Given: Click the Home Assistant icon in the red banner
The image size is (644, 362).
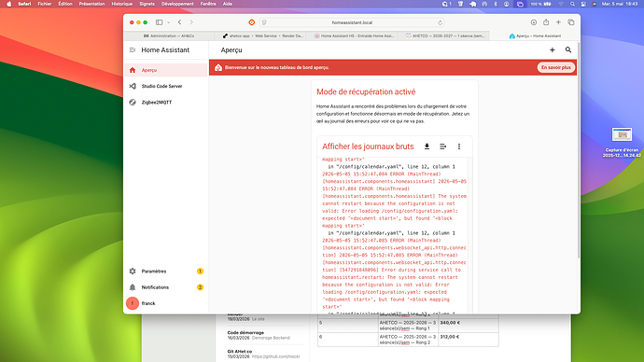Looking at the screenshot, I should 218,68.
